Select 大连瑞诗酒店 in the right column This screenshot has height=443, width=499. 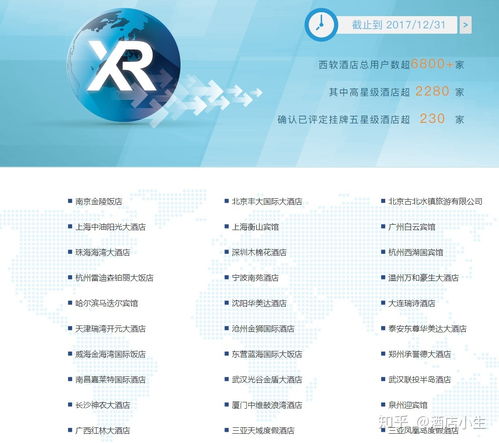412,303
